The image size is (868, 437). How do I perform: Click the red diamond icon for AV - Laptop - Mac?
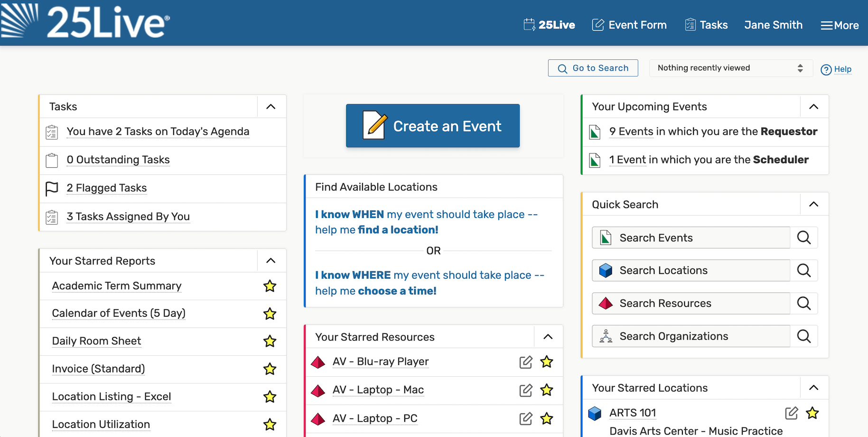(318, 390)
